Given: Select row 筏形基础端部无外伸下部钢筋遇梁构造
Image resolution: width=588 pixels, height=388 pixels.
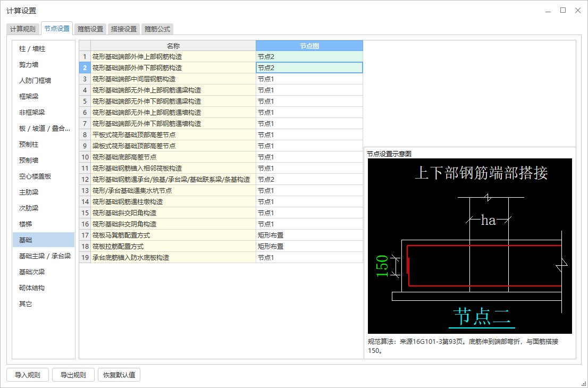Looking at the screenshot, I should pos(173,101).
